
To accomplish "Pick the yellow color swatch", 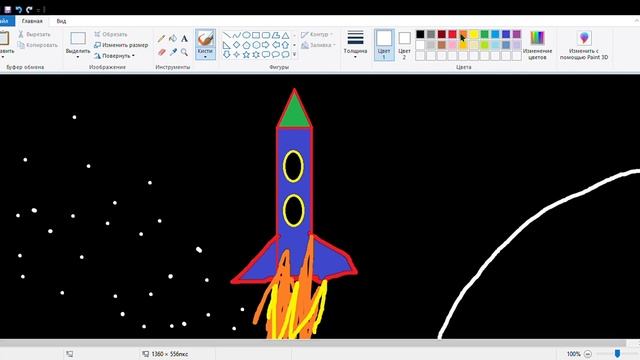I will (474, 34).
